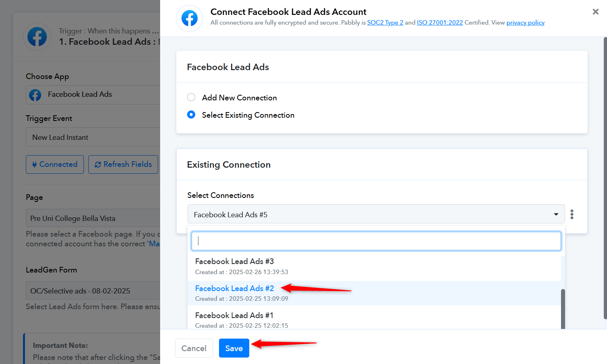
Task: Click the Facebook logo in dialog header
Action: (190, 18)
